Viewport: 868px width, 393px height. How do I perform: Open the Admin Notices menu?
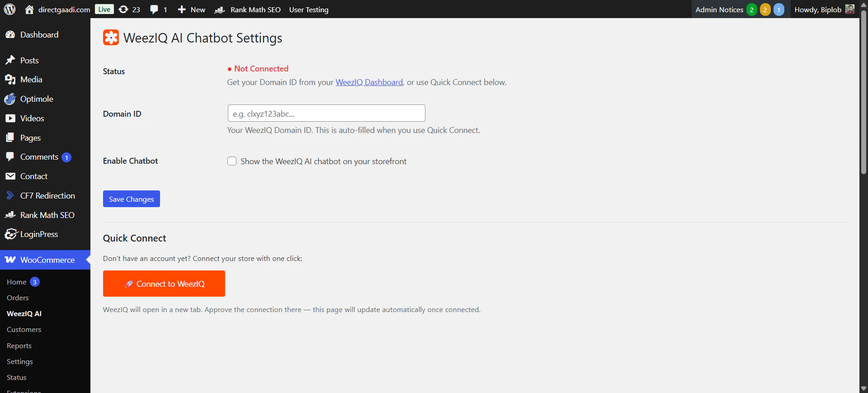(x=741, y=9)
